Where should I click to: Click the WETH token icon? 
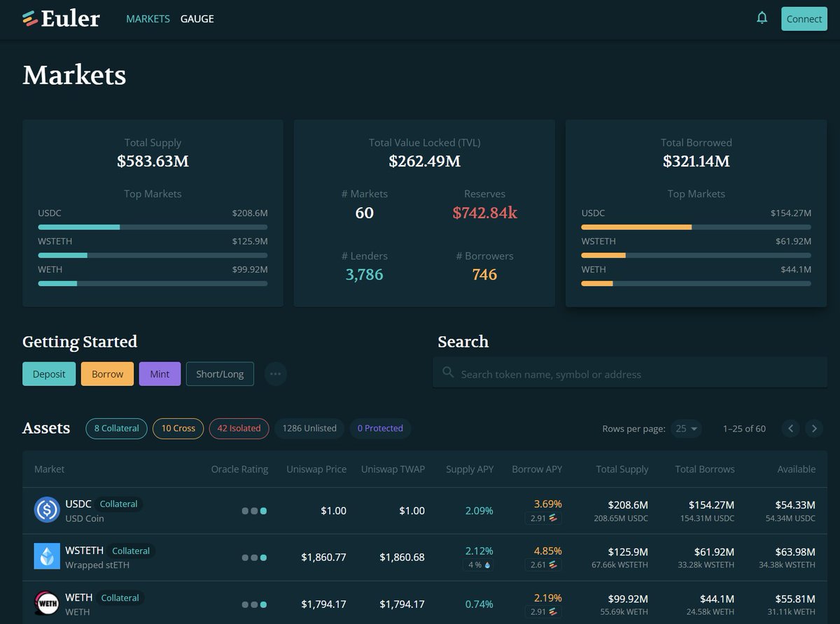[x=47, y=603]
